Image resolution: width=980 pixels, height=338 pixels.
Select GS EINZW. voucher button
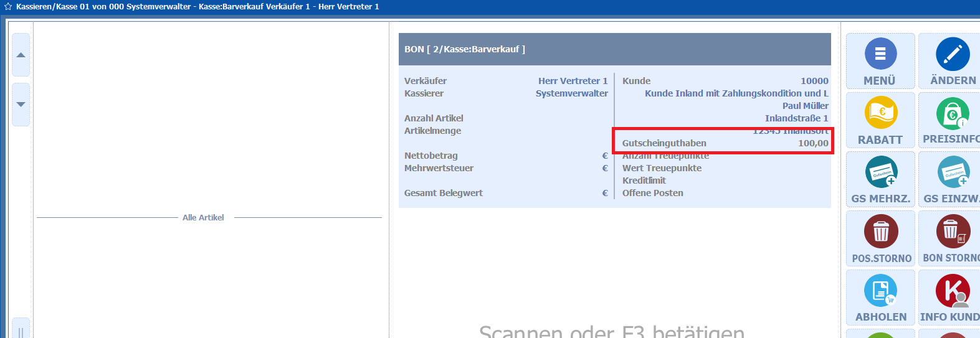[x=952, y=179]
